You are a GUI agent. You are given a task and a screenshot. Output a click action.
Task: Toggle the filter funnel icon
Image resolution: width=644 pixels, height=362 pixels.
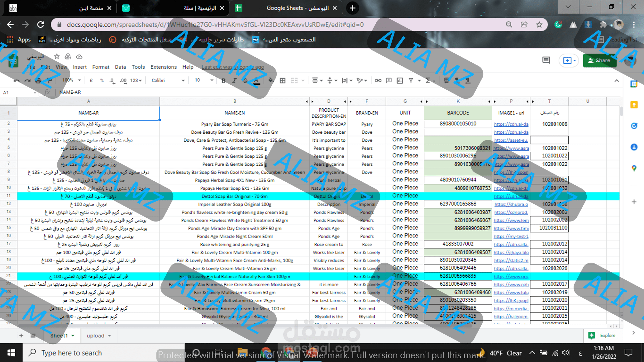click(x=411, y=81)
